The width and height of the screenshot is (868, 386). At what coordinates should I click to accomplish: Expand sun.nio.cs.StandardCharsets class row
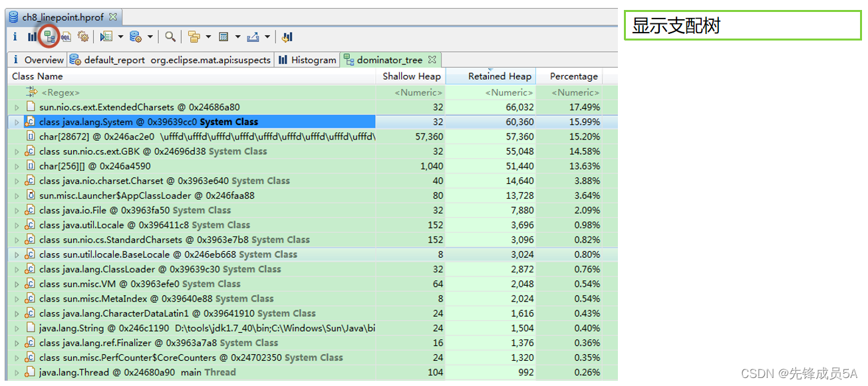click(17, 240)
